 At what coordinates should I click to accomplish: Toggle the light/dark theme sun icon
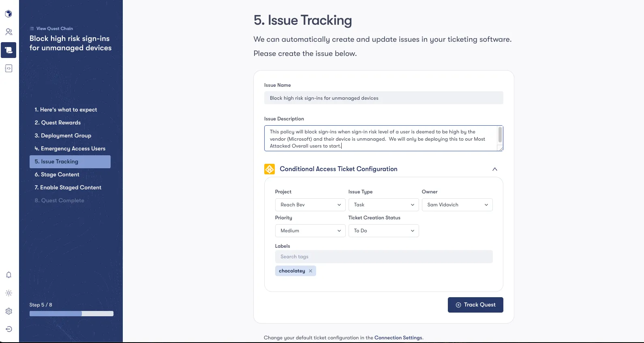click(x=9, y=293)
